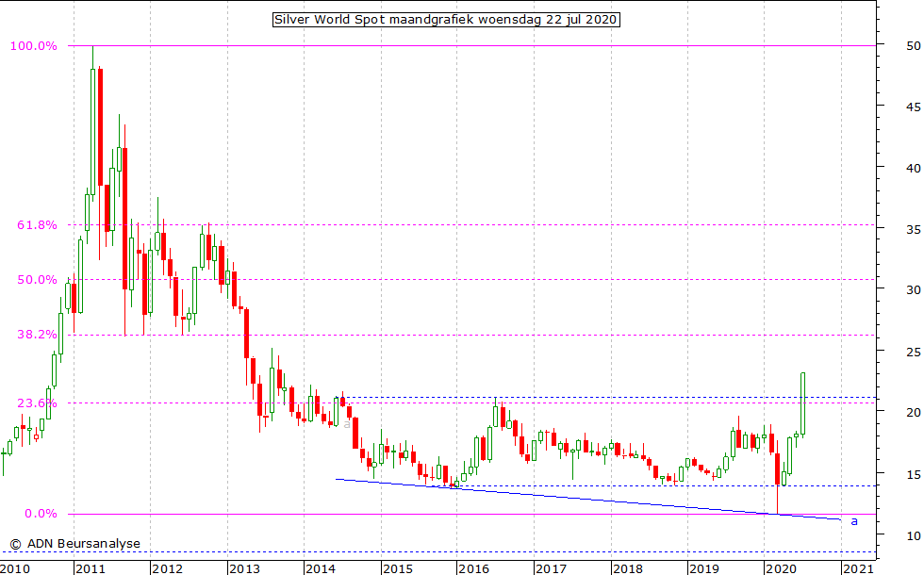Click the 2014 year label
This screenshot has width=924, height=575.
tap(322, 568)
